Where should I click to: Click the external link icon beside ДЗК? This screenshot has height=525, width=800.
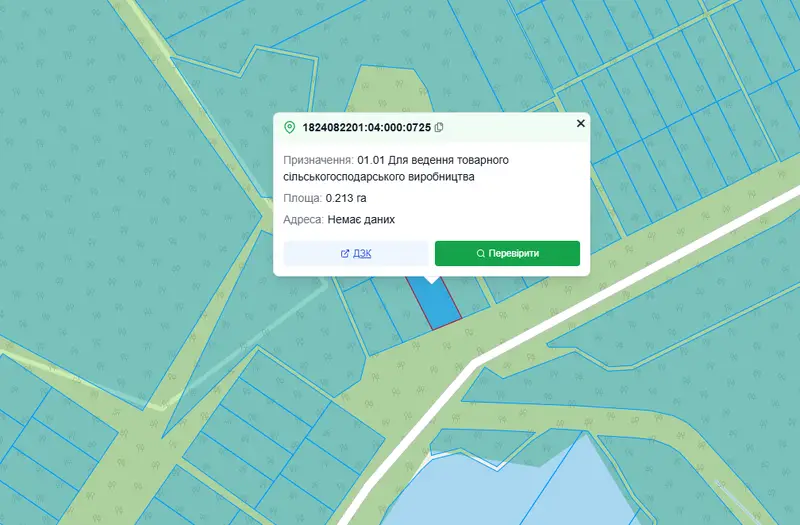[x=345, y=254]
